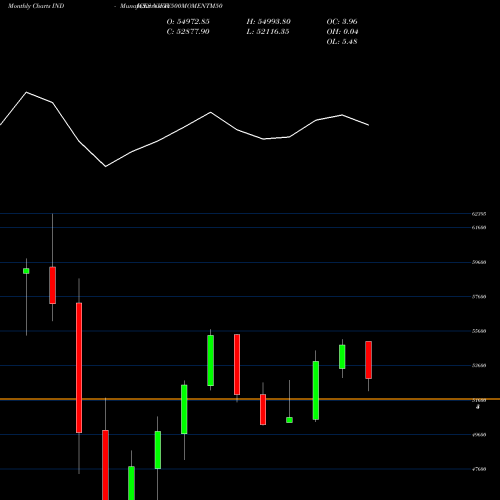500x500 pixels.
Task: Click the 'OC: 3.96' value
Action: coord(342,21)
